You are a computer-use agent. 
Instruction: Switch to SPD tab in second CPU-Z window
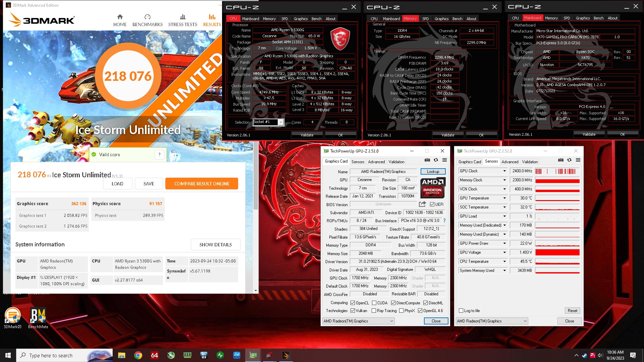pos(425,19)
